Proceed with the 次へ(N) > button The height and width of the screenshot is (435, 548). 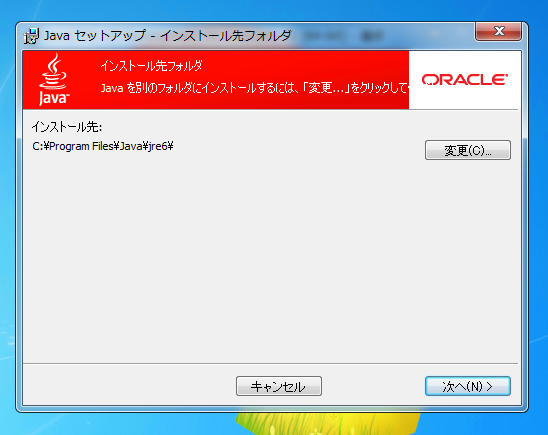click(468, 386)
